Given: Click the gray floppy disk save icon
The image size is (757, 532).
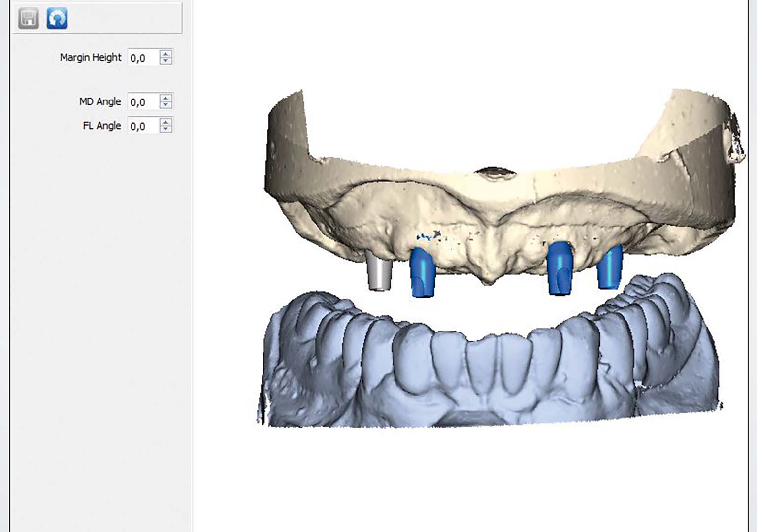Looking at the screenshot, I should 29,19.
